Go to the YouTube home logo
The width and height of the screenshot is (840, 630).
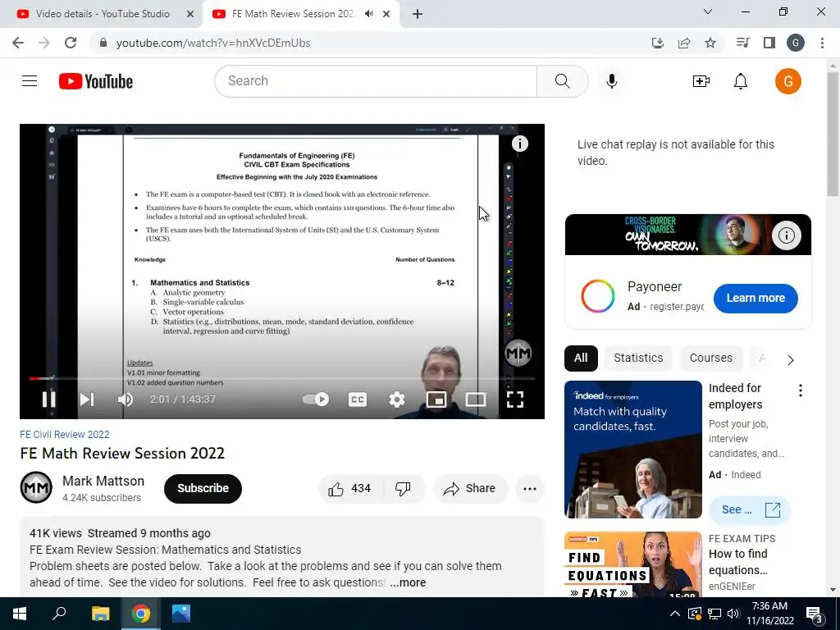coord(96,81)
